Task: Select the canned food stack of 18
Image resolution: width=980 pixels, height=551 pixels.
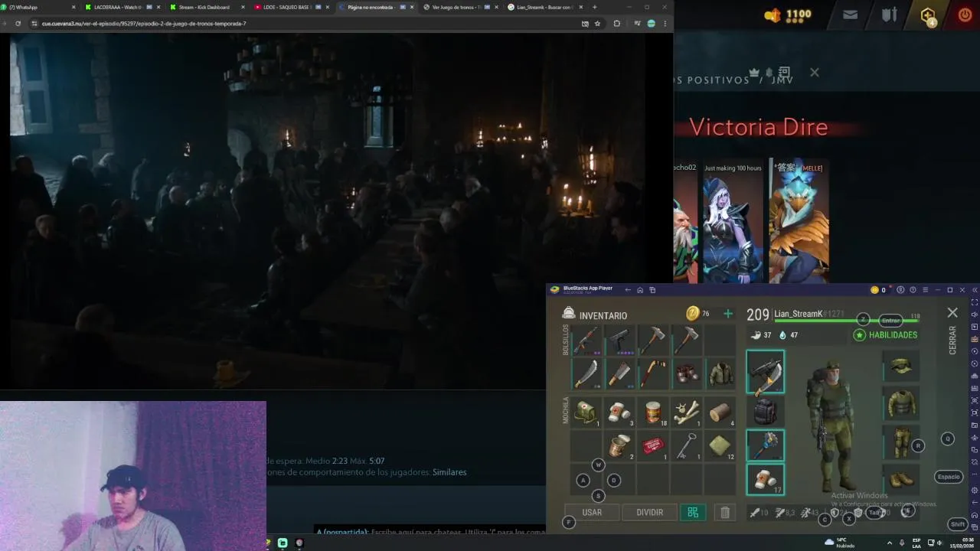Action: pos(653,412)
